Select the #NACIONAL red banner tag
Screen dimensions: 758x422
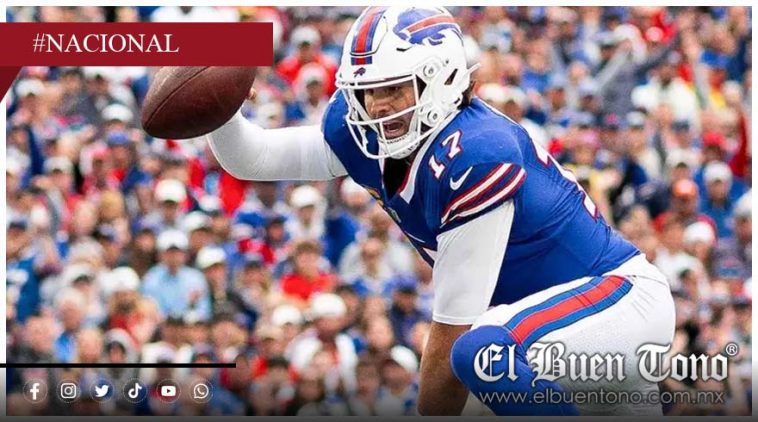coord(135,44)
